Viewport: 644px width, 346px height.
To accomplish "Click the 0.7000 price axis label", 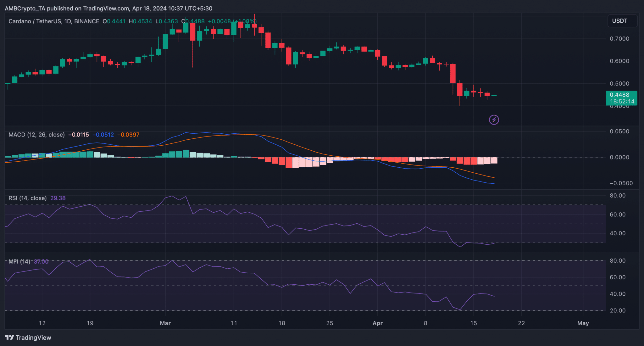I will [619, 39].
